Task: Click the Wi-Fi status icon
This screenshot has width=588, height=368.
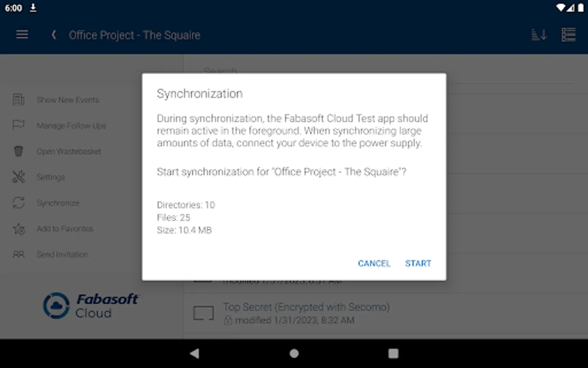Action: click(x=561, y=8)
